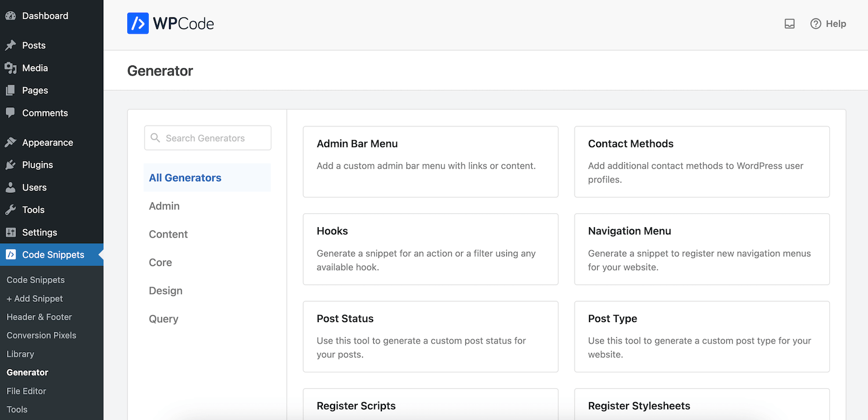Click the search magnifier icon

click(155, 138)
